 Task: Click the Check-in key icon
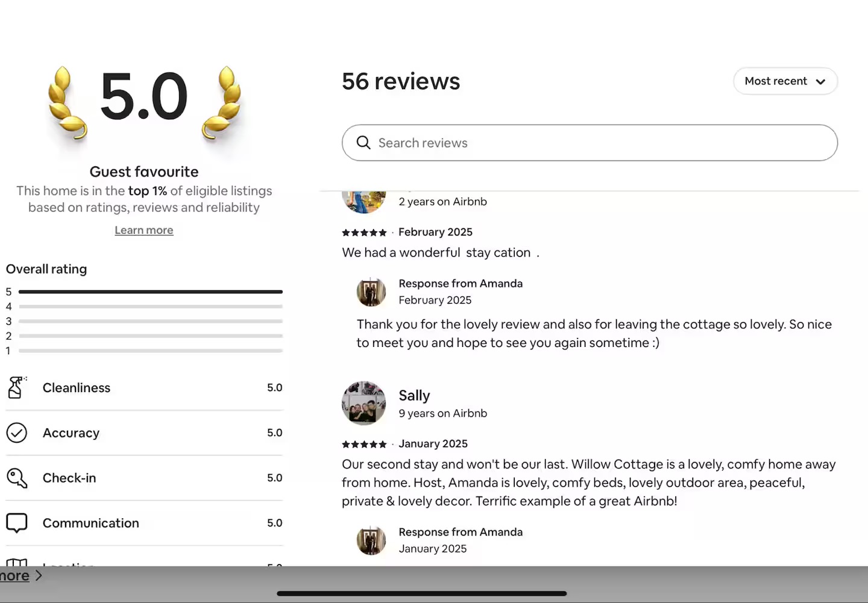16,478
